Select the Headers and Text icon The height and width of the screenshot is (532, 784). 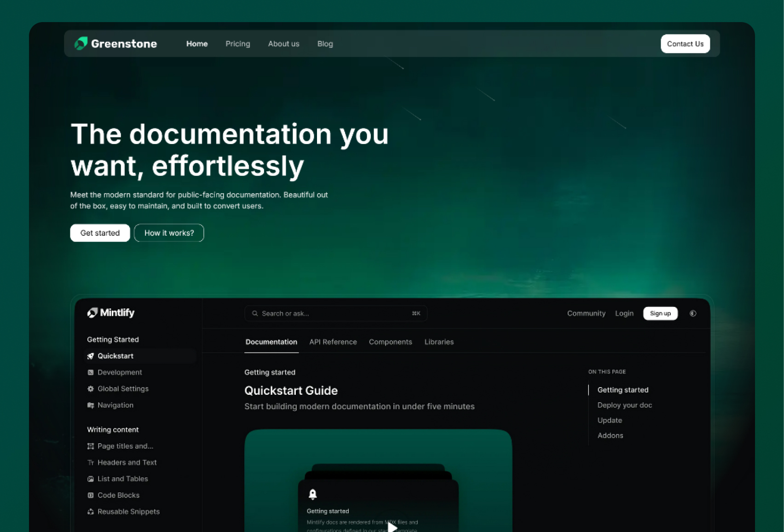91,462
